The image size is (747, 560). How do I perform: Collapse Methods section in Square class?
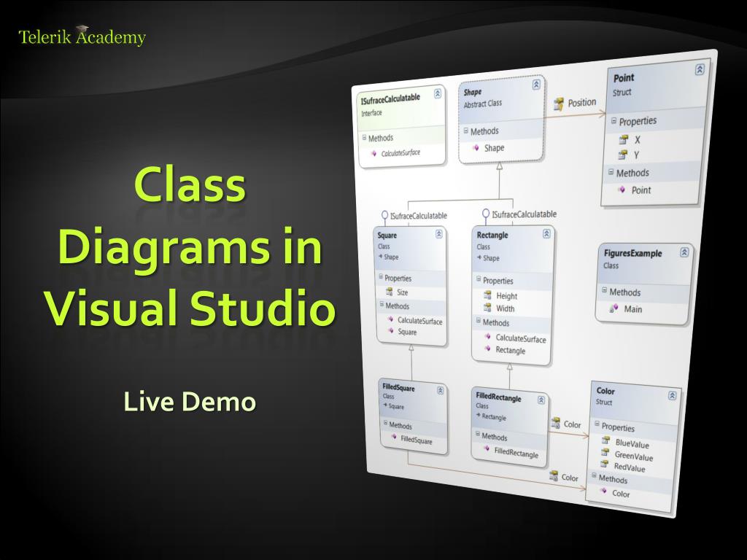[x=382, y=304]
